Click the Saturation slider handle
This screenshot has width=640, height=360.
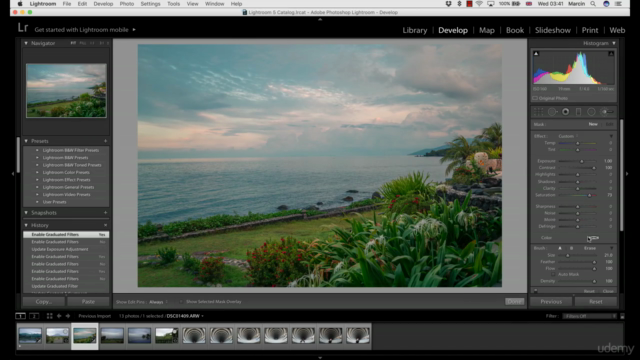pyautogui.click(x=589, y=196)
